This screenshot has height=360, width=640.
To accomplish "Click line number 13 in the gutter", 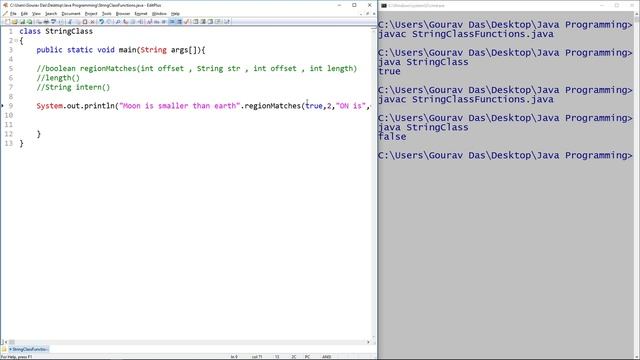I will pyautogui.click(x=9, y=144).
